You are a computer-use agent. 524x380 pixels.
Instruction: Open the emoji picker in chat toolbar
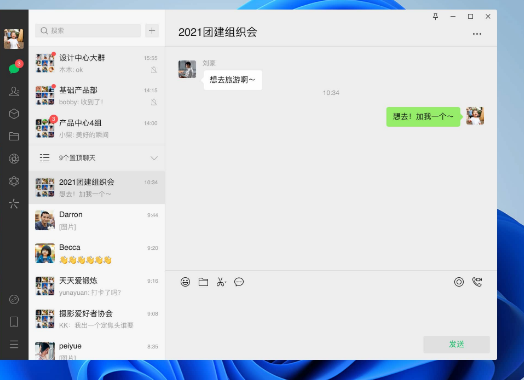(185, 282)
